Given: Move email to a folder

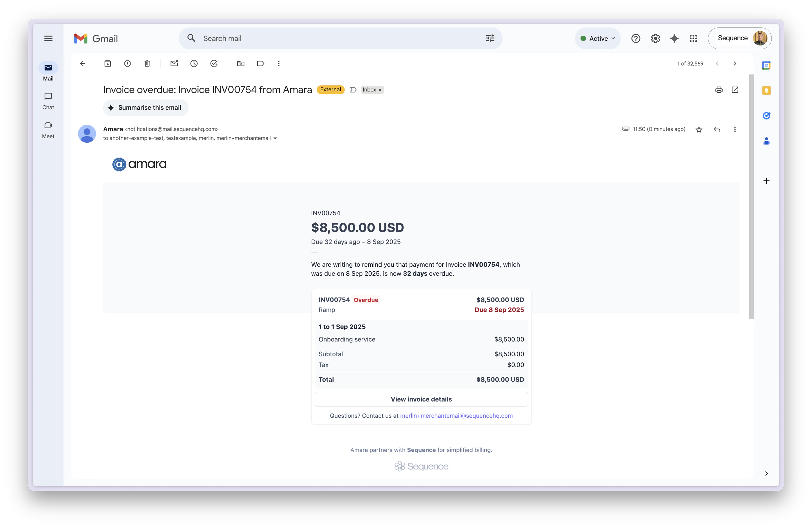Looking at the screenshot, I should click(241, 63).
